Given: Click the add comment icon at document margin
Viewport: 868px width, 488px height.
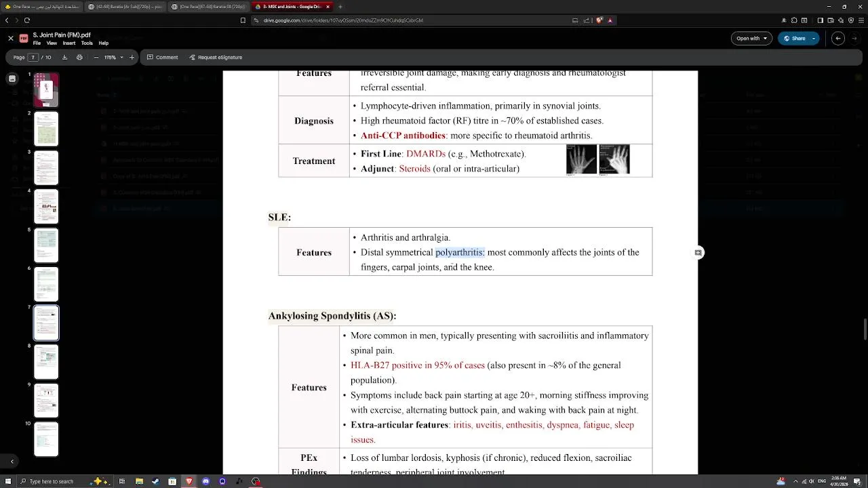Looking at the screenshot, I should point(698,253).
